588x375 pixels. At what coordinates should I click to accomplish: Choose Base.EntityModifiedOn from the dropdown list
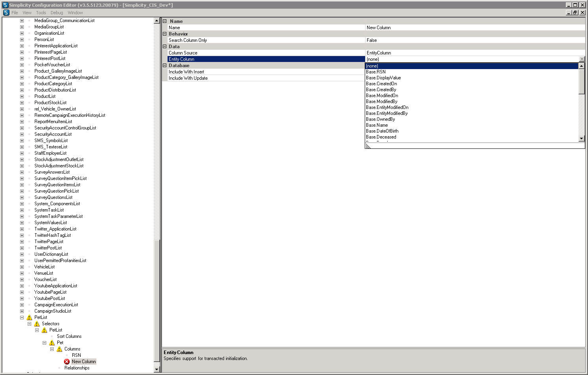(471, 107)
